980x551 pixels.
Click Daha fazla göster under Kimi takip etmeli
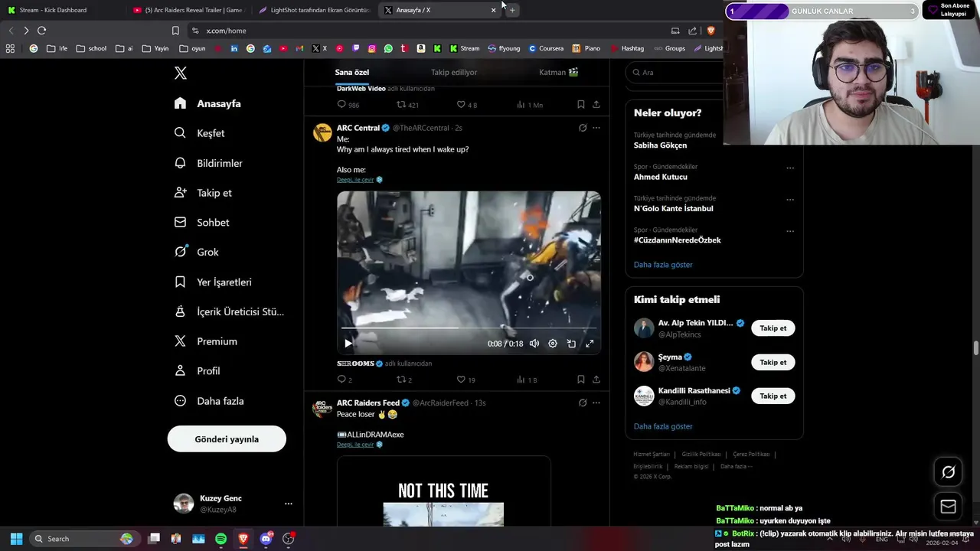pyautogui.click(x=663, y=427)
